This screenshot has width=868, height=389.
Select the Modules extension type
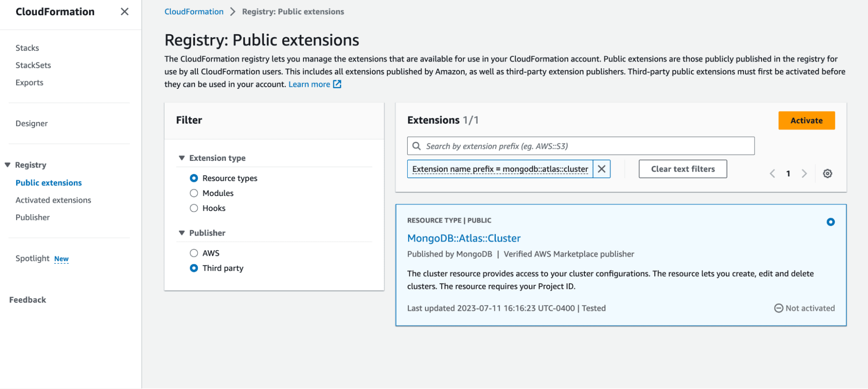click(x=194, y=193)
